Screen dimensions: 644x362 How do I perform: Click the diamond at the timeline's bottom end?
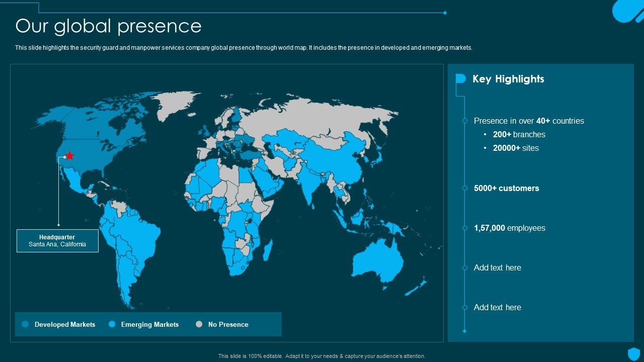click(x=465, y=331)
